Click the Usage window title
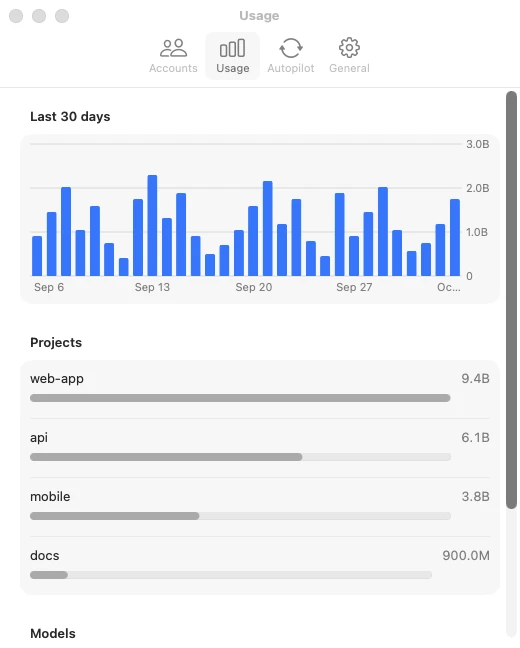520x648 pixels. pyautogui.click(x=259, y=16)
